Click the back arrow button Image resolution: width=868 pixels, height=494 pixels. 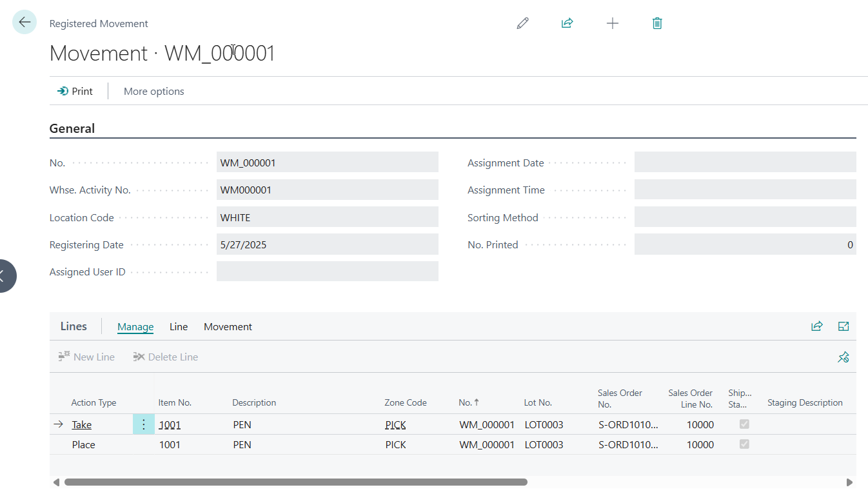point(25,23)
